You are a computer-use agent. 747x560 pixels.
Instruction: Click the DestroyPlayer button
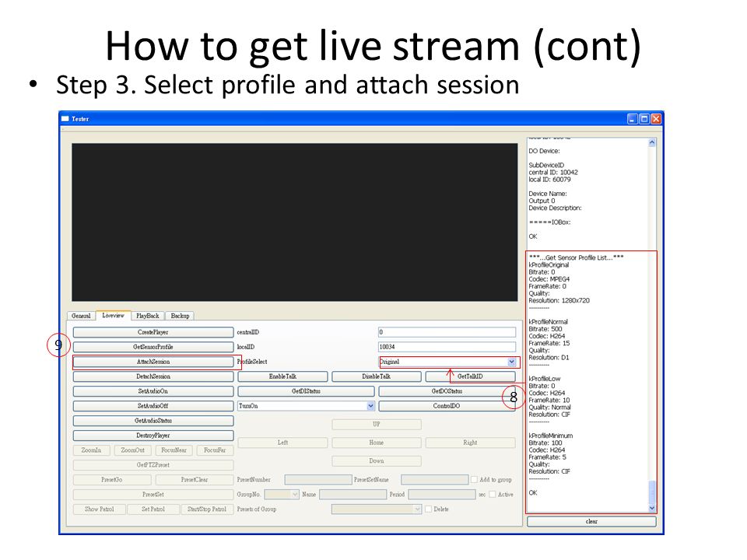(153, 436)
